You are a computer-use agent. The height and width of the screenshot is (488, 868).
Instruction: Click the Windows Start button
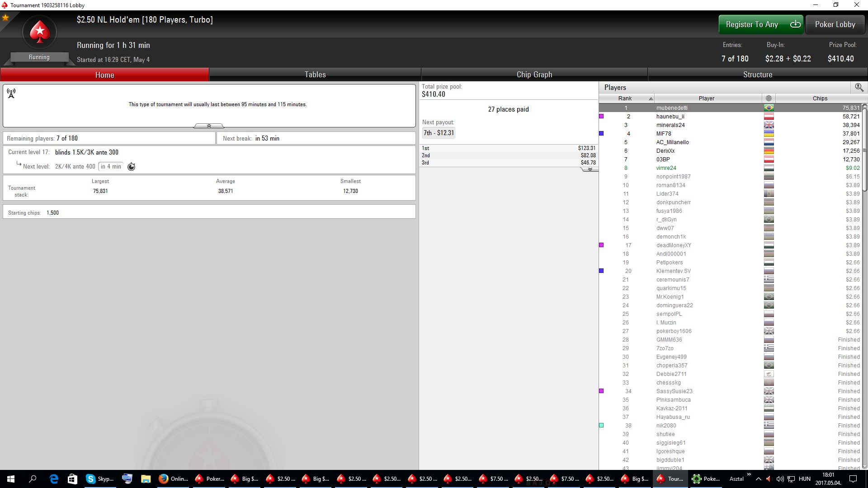11,479
